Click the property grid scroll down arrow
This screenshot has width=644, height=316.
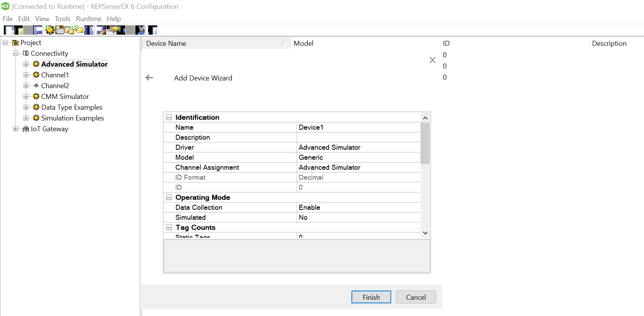tap(425, 233)
